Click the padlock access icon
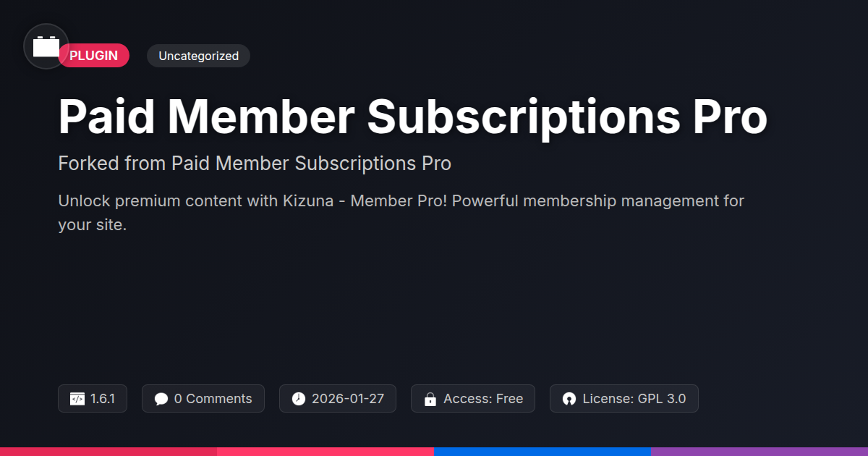The image size is (868, 456). (430, 399)
